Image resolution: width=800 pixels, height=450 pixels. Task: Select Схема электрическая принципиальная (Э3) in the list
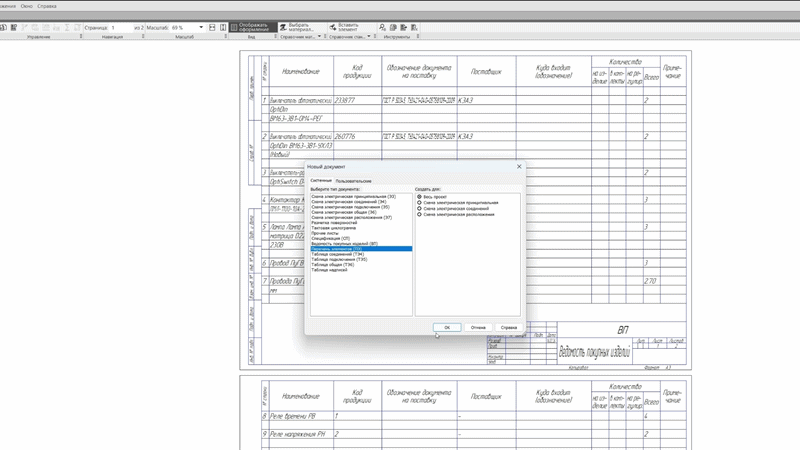(354, 196)
